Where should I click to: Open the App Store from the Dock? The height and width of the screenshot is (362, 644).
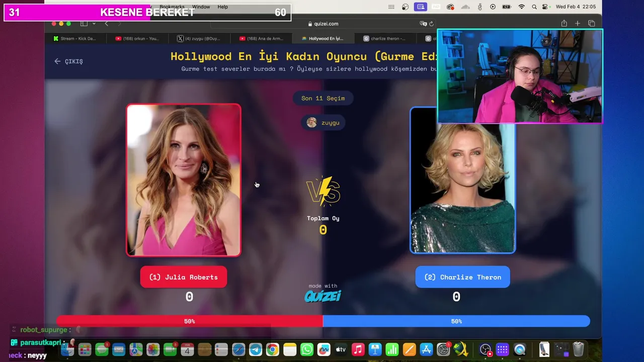pyautogui.click(x=426, y=349)
